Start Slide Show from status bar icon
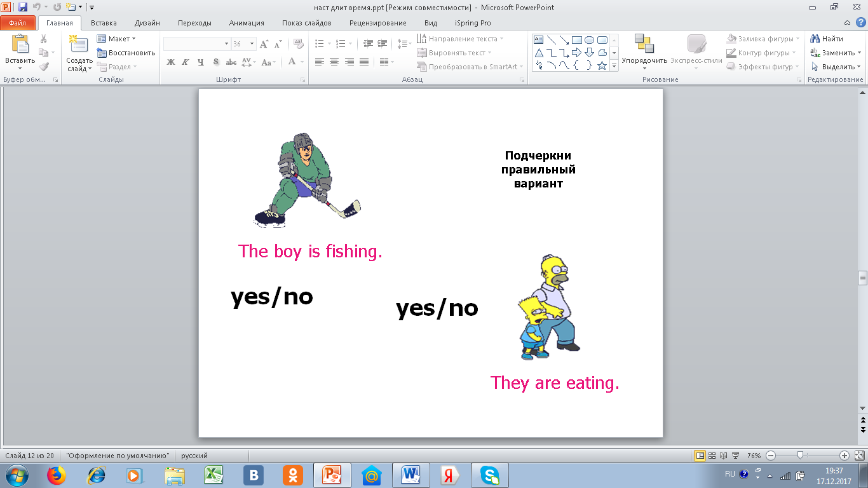 [735, 456]
